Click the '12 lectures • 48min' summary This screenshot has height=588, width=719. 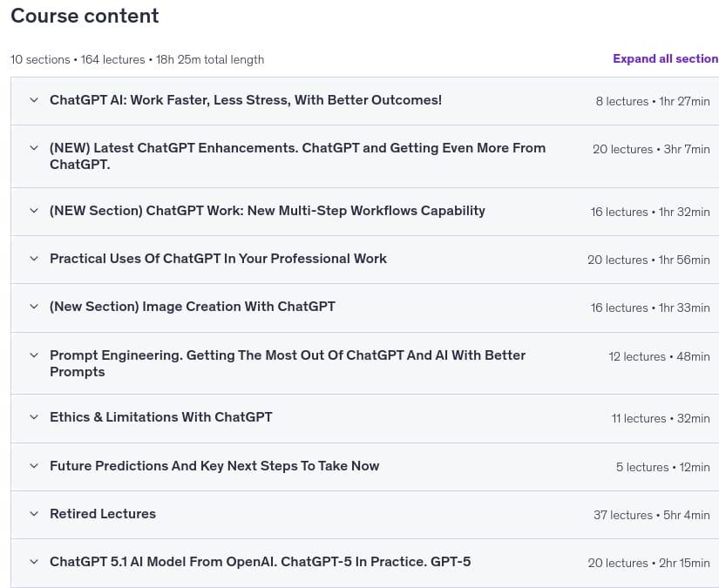coord(660,356)
